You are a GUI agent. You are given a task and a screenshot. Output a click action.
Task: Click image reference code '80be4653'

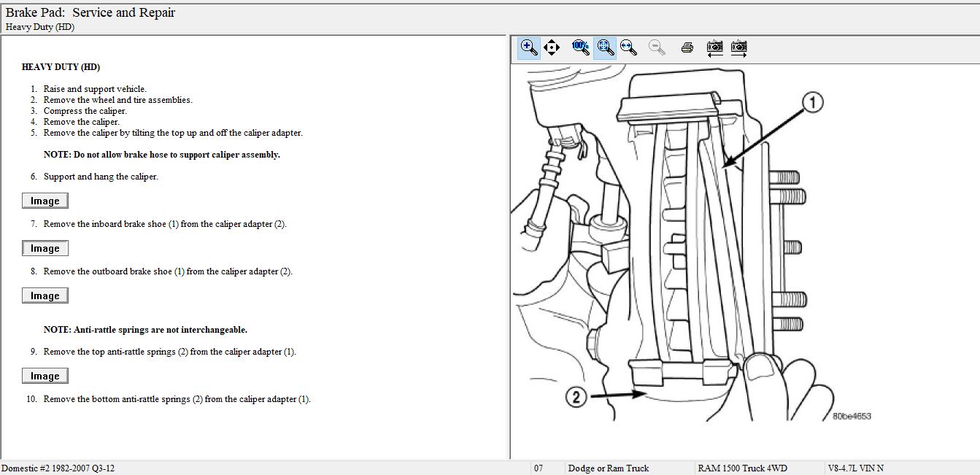tap(852, 416)
